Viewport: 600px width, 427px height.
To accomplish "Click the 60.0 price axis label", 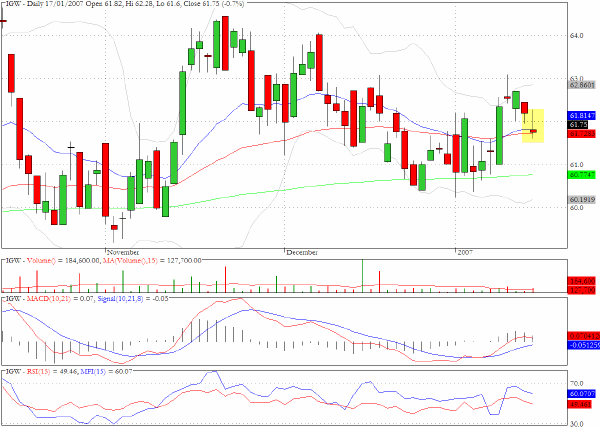I will point(577,208).
